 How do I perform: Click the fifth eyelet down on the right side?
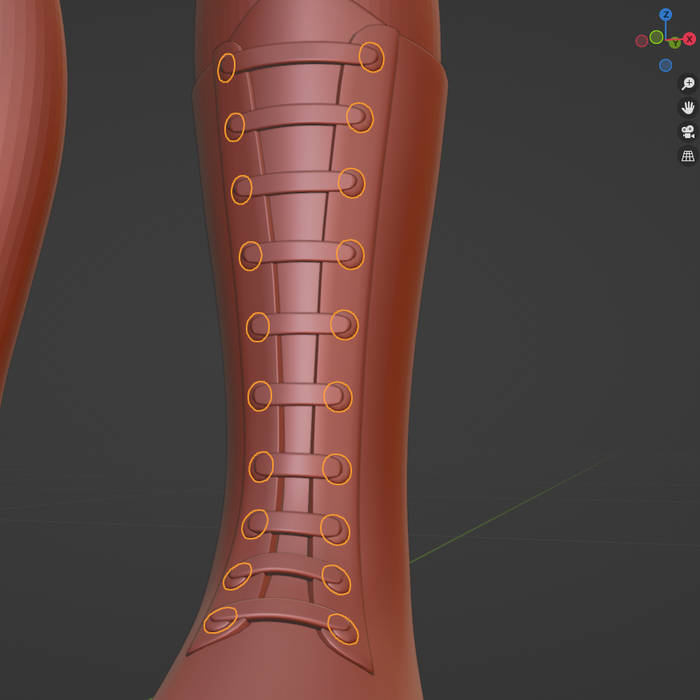(x=343, y=325)
